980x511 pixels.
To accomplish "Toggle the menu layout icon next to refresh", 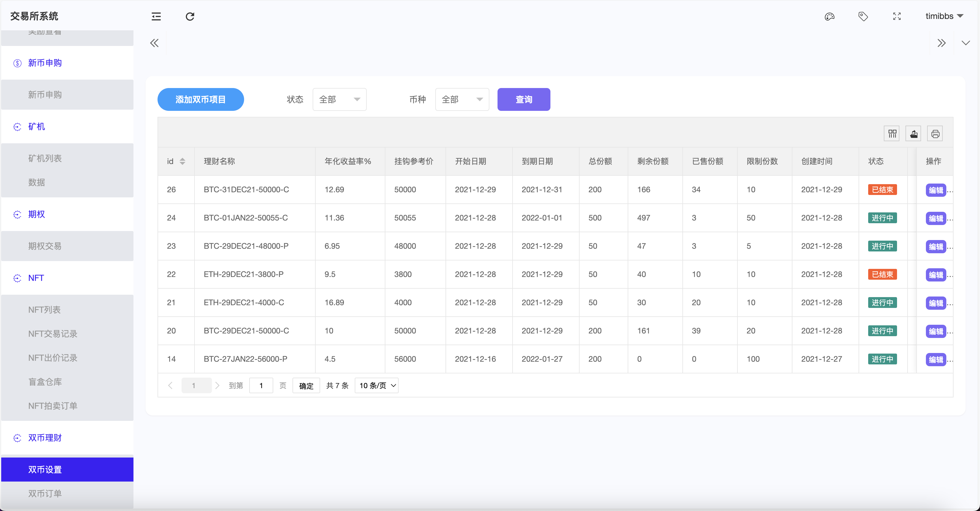I will tap(156, 16).
